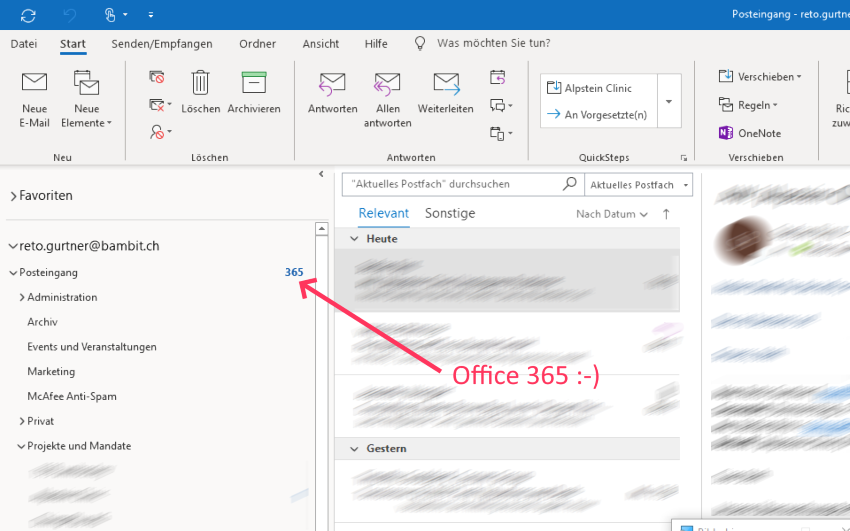Screen dimensions: 850x531
Task: Click the Was möchten Sie tun field
Action: click(x=494, y=43)
